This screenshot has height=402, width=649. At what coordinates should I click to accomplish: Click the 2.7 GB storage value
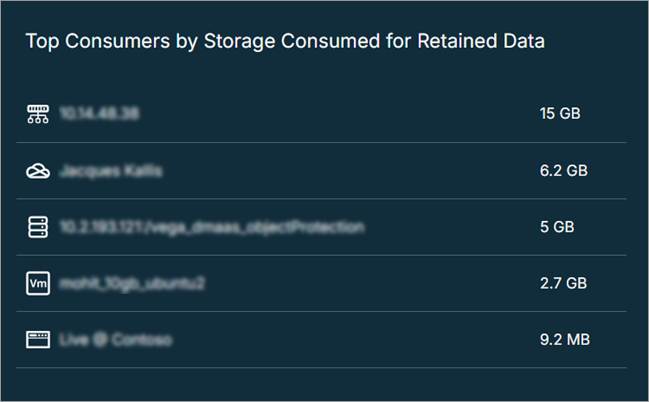click(563, 283)
